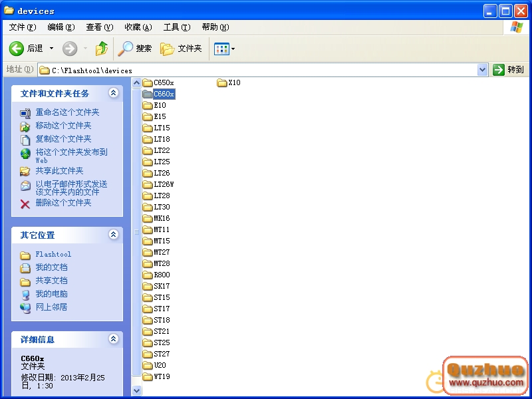The image size is (532, 399).
Task: Click the red X delete folder icon
Action: [25, 204]
